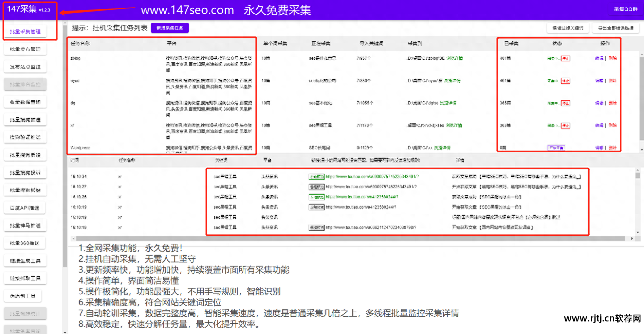Select 发布站点监控 in the sidebar

25,66
